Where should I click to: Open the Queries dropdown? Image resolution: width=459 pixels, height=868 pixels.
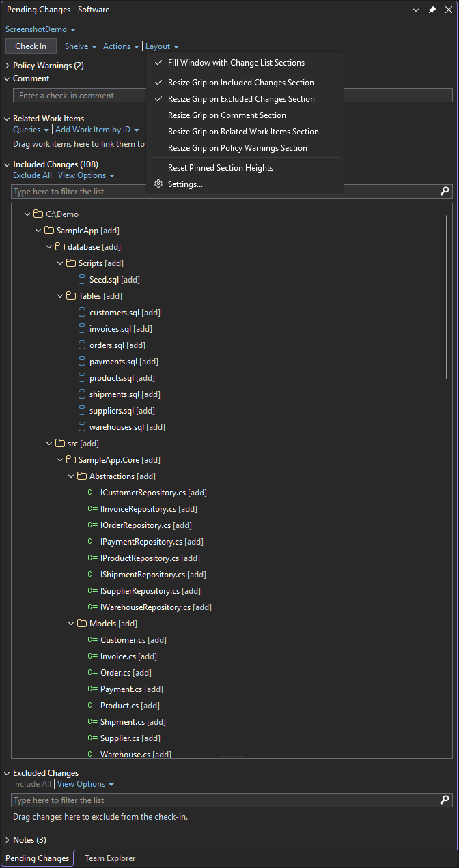(31, 130)
